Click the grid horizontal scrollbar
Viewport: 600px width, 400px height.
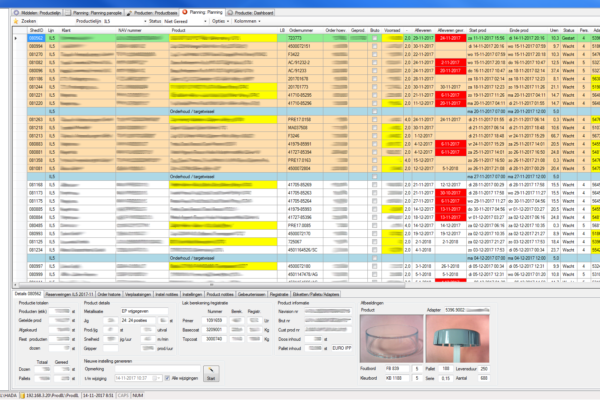point(211,285)
